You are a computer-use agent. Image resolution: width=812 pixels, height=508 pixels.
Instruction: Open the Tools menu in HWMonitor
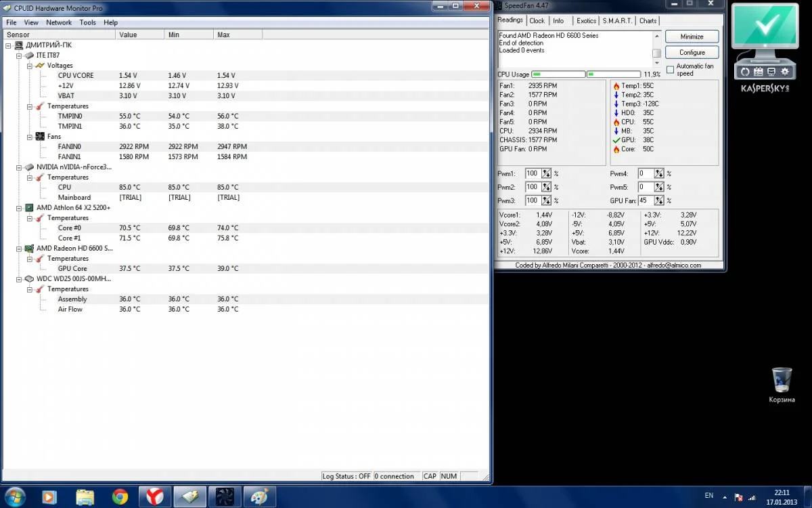(88, 22)
